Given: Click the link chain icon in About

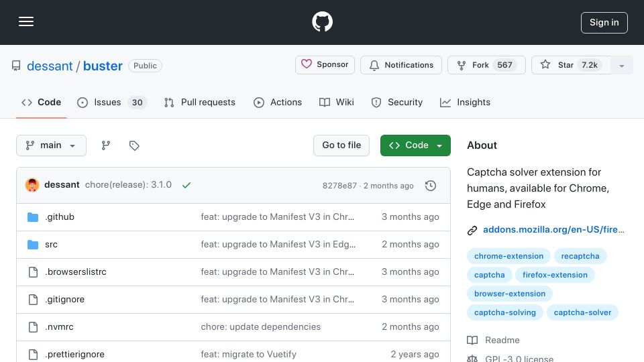Looking at the screenshot, I should (472, 230).
